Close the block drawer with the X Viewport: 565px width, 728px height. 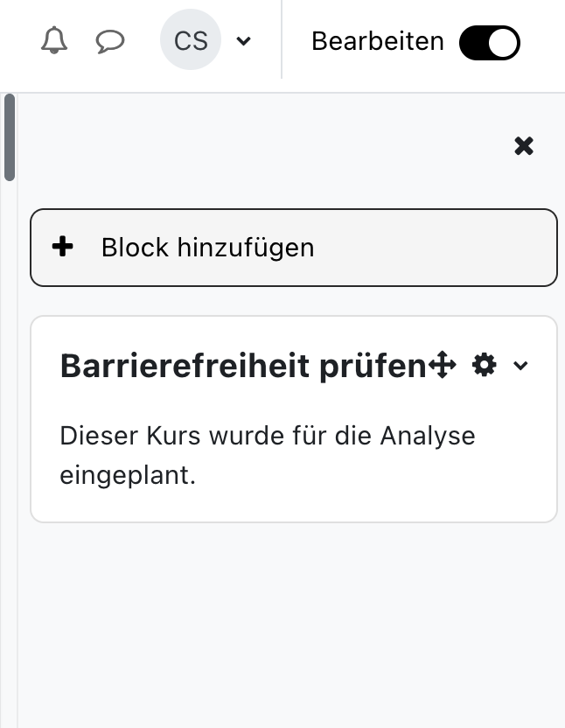(x=524, y=146)
